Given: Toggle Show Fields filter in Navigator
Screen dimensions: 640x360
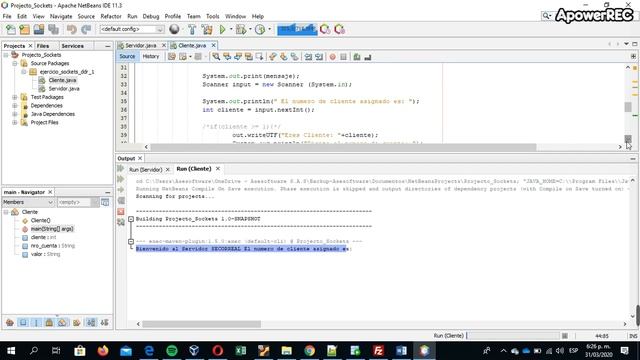Looking at the screenshot, I should pos(23,322).
